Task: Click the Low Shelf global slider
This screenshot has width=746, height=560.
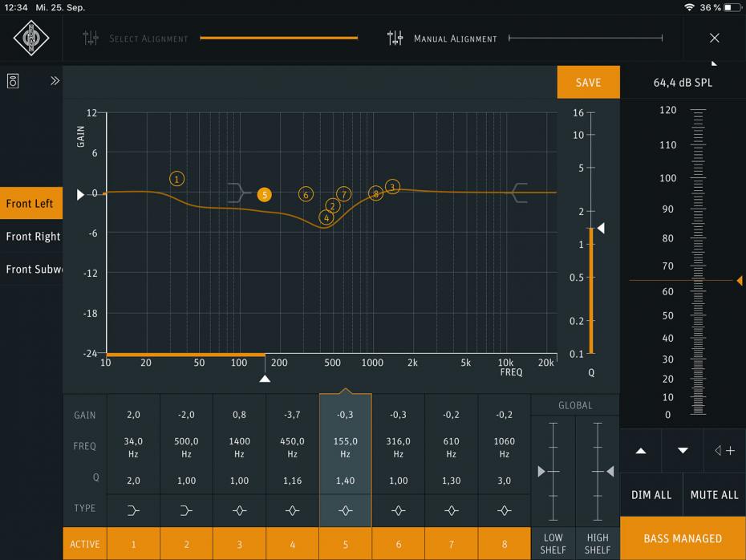Action: tap(553, 471)
